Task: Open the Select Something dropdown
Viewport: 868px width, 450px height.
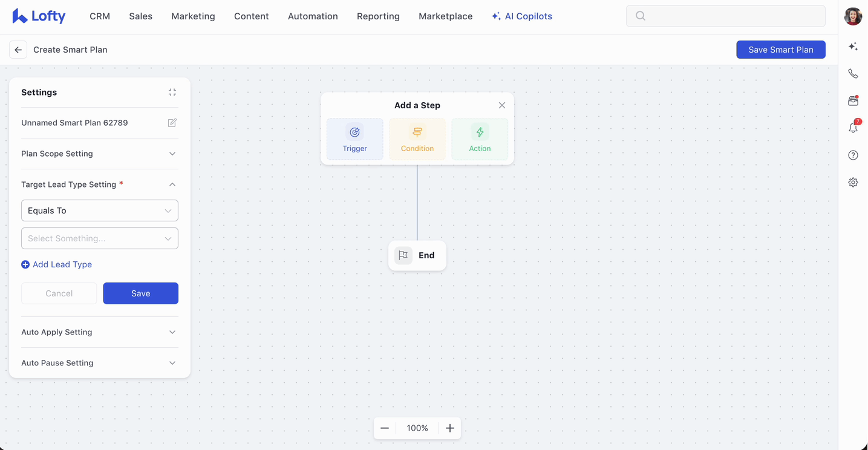Action: coord(100,238)
